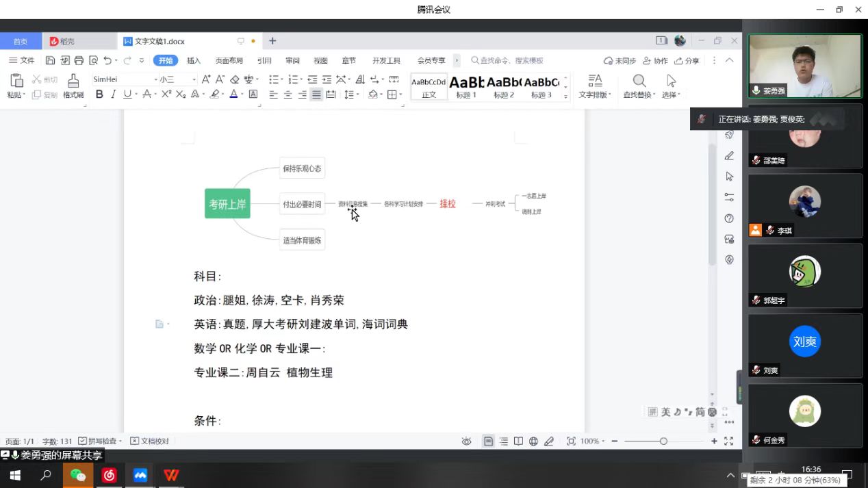Open the font size 小三 dropdown

194,79
